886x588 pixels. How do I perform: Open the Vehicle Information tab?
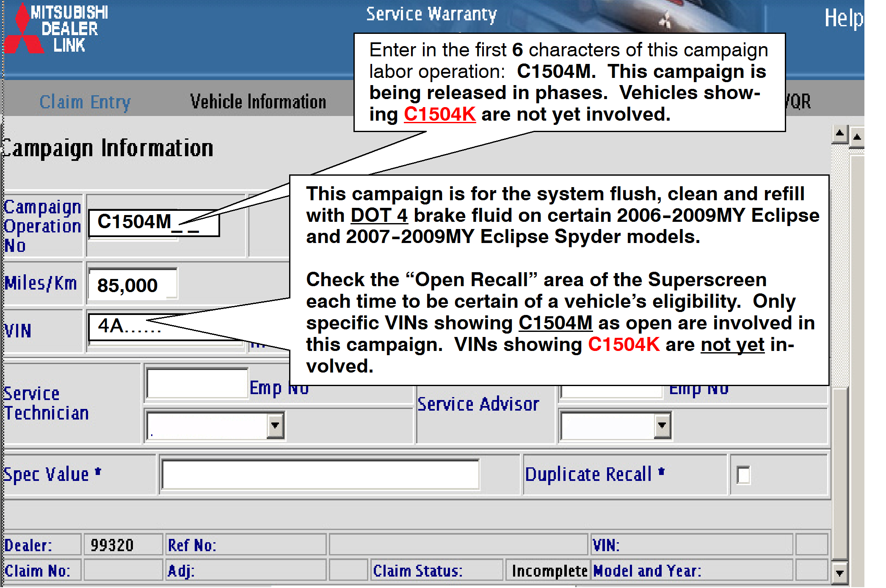point(258,102)
